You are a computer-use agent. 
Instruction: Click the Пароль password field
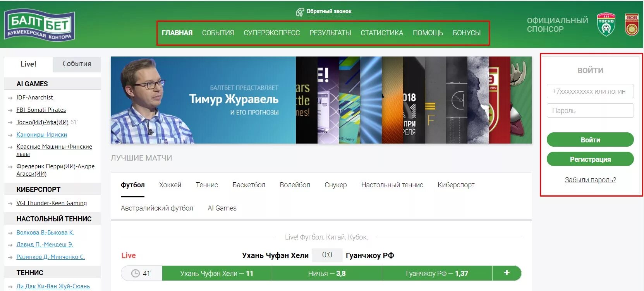pos(590,111)
